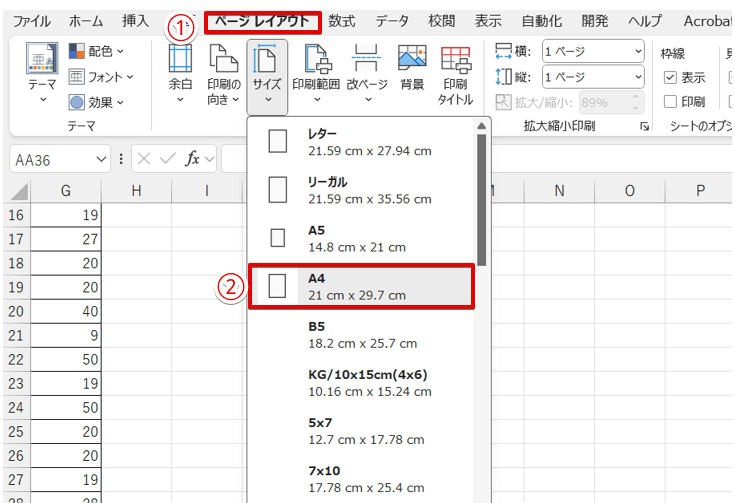
Task: Switch to the Acrobat tab
Action: click(x=707, y=21)
